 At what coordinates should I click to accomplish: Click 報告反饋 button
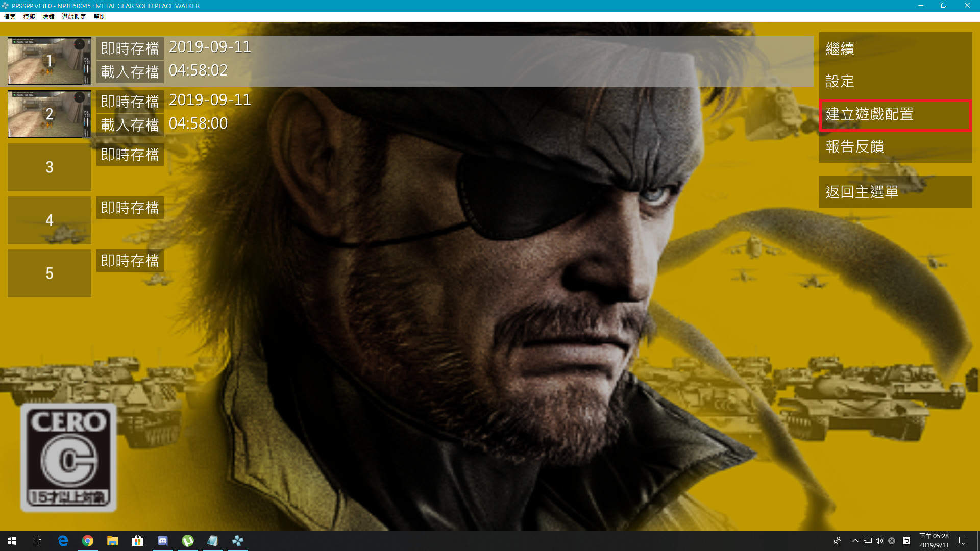(x=895, y=147)
